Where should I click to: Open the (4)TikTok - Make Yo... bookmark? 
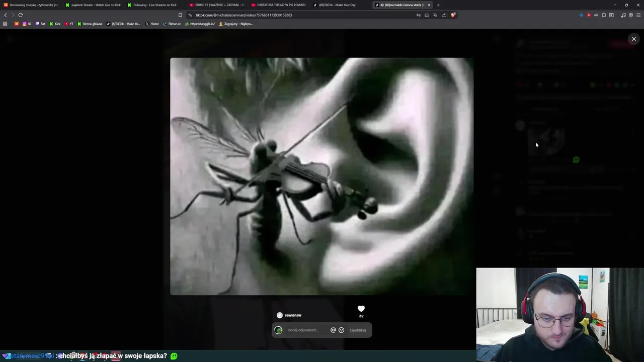point(124,24)
